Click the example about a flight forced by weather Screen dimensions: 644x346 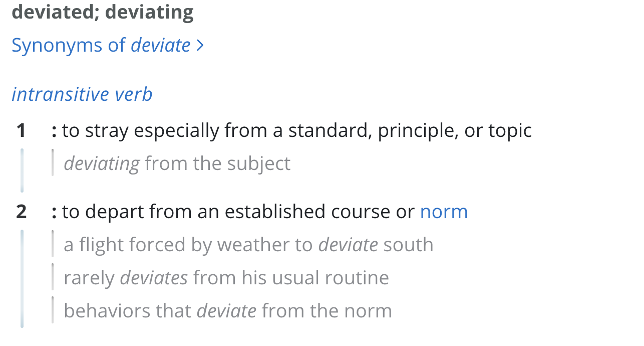[248, 245]
